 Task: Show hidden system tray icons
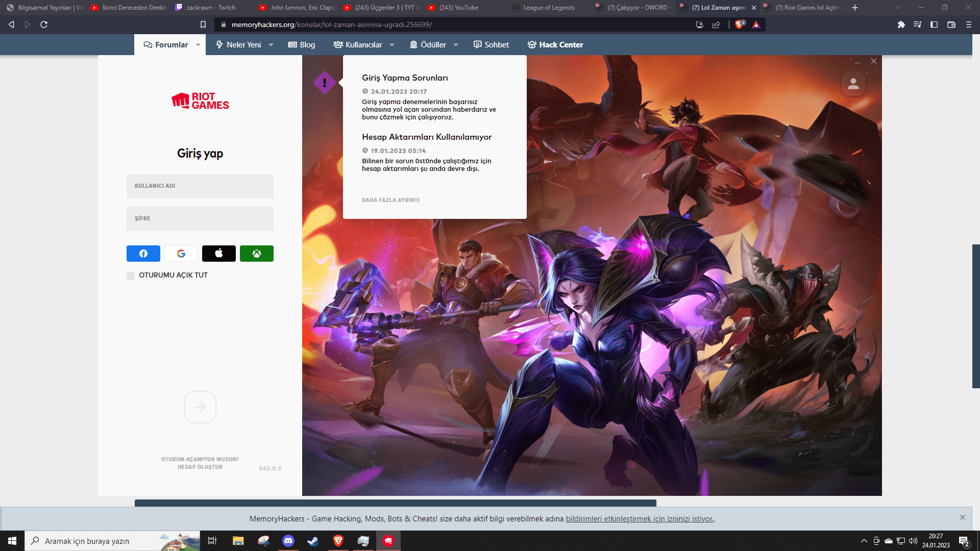(864, 541)
